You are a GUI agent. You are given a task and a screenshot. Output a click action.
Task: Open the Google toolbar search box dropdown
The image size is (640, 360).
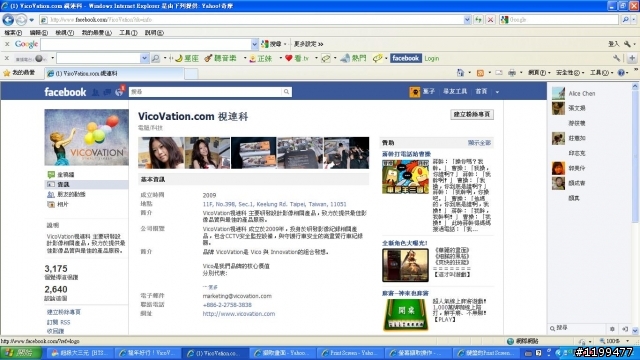(x=255, y=44)
